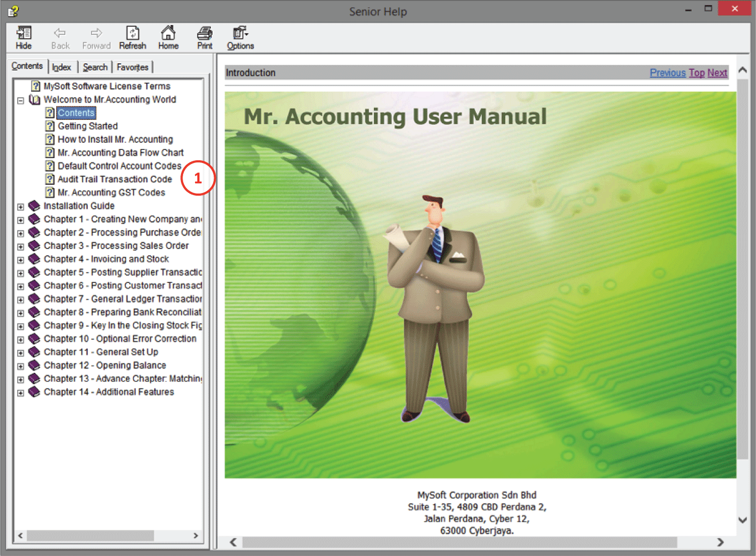Open the Options toolbar menu
Screen dimensions: 756x556
[240, 33]
